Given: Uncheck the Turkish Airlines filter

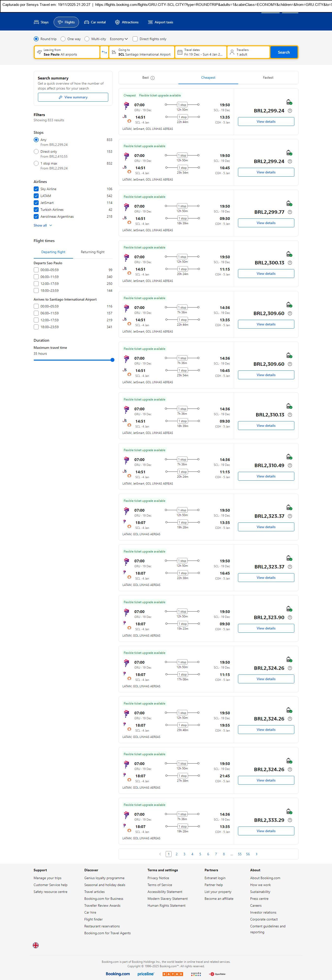Looking at the screenshot, I should 36,210.
